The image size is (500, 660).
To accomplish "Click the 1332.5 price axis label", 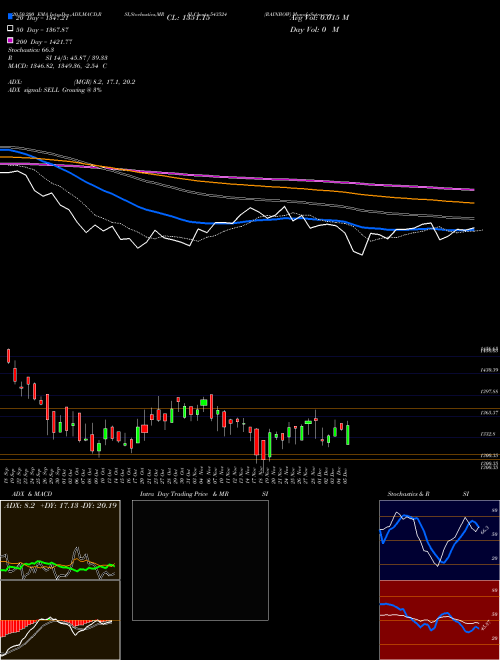I will pos(489,434).
